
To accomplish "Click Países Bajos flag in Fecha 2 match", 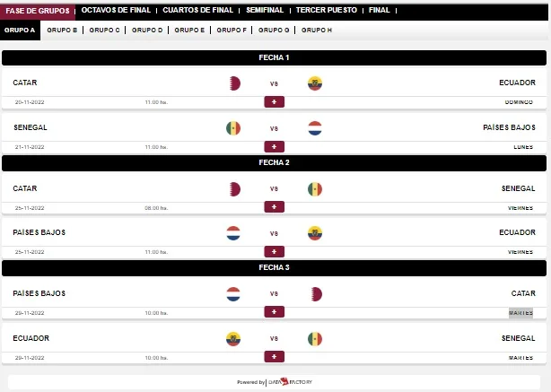I will pos(233,233).
